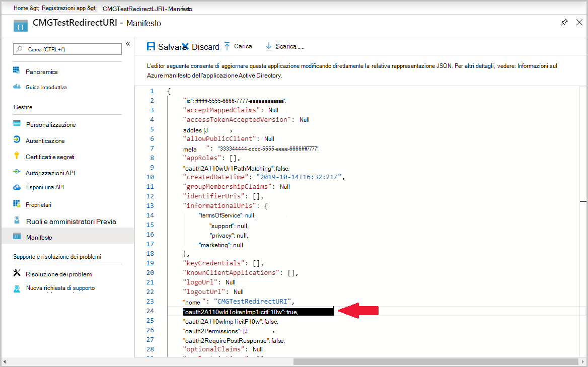This screenshot has width=588, height=367.
Task: Open Nuova richiesta di supporto
Action: click(x=60, y=288)
